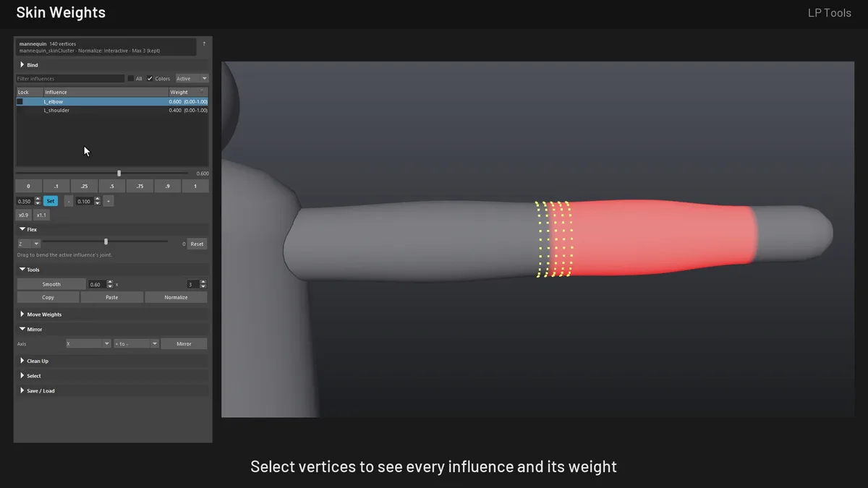Click the weight slider handle

click(x=119, y=174)
